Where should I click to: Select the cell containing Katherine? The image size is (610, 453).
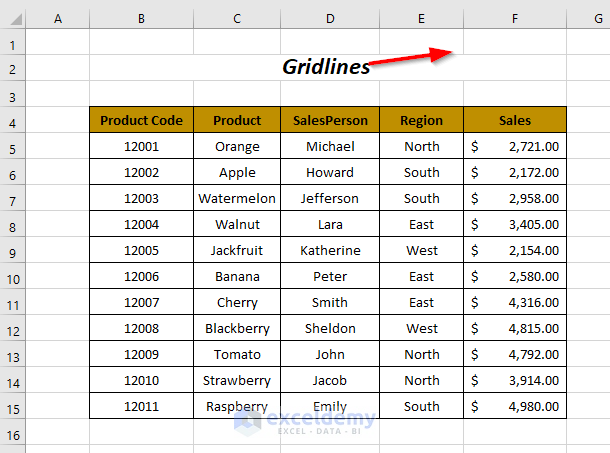click(x=330, y=250)
